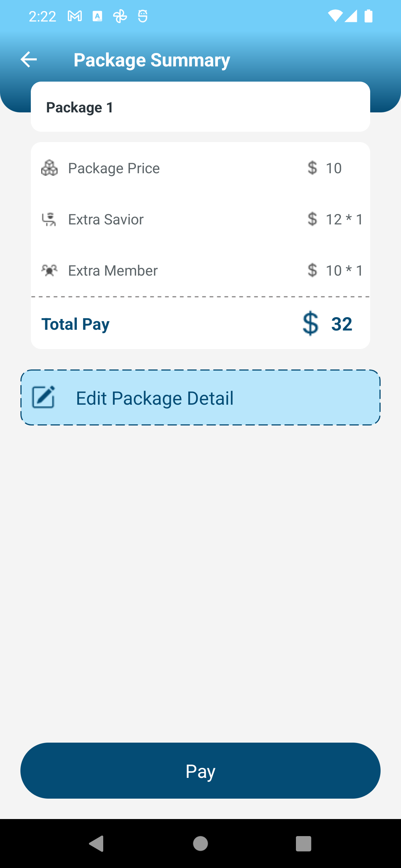Select the Package 1 title card
401x868 pixels.
tap(200, 107)
